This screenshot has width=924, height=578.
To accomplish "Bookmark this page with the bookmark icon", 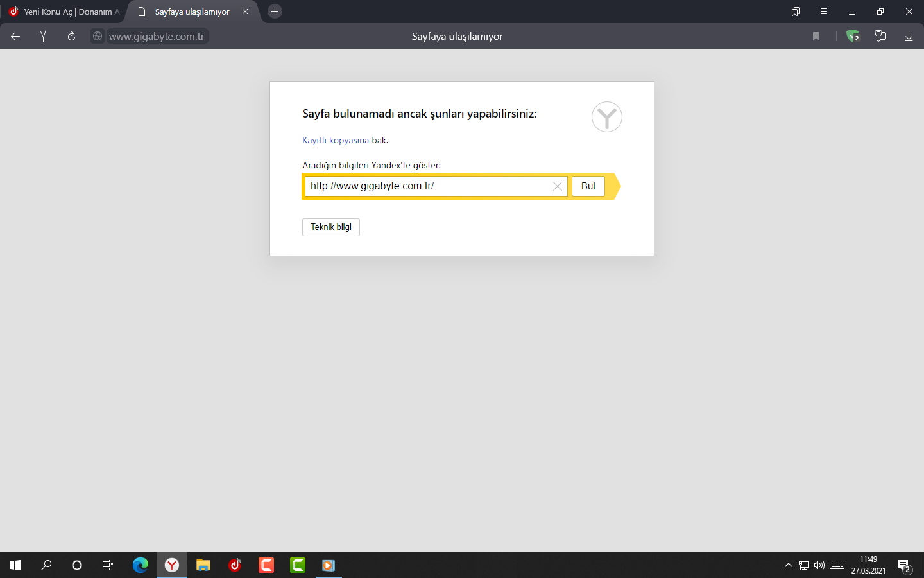I will click(x=816, y=37).
